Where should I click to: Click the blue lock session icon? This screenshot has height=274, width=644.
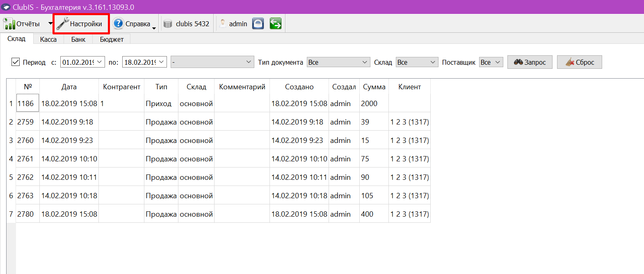click(x=258, y=24)
